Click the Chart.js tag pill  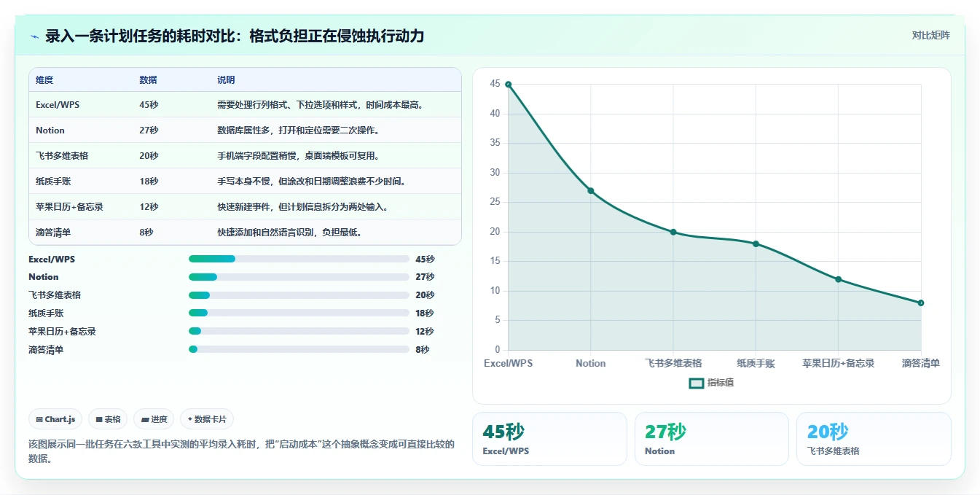(x=56, y=419)
